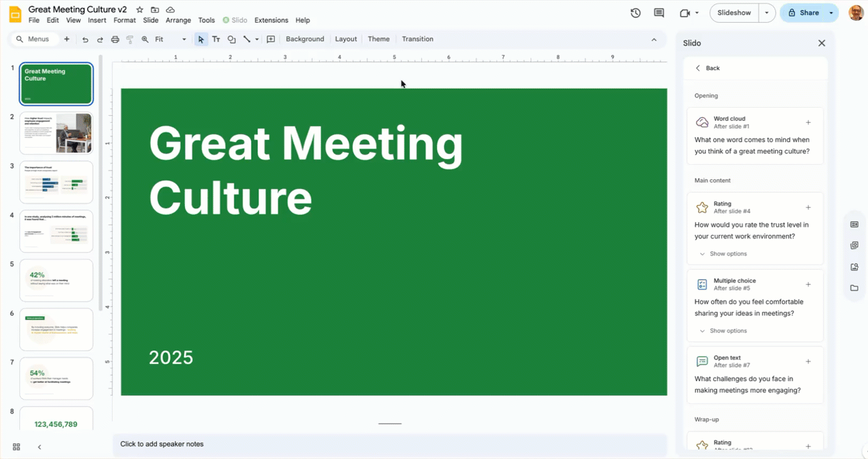Image resolution: width=868 pixels, height=459 pixels.
Task: Select slide 2 thumbnail
Action: point(56,133)
